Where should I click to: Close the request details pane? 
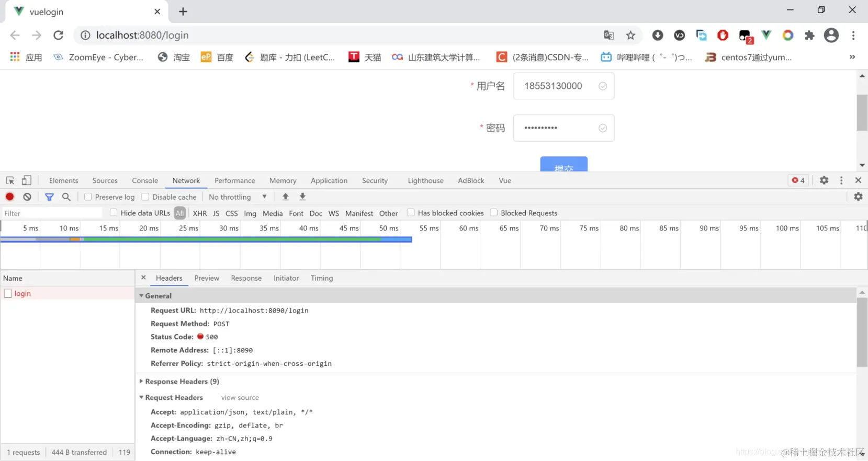[x=143, y=278]
